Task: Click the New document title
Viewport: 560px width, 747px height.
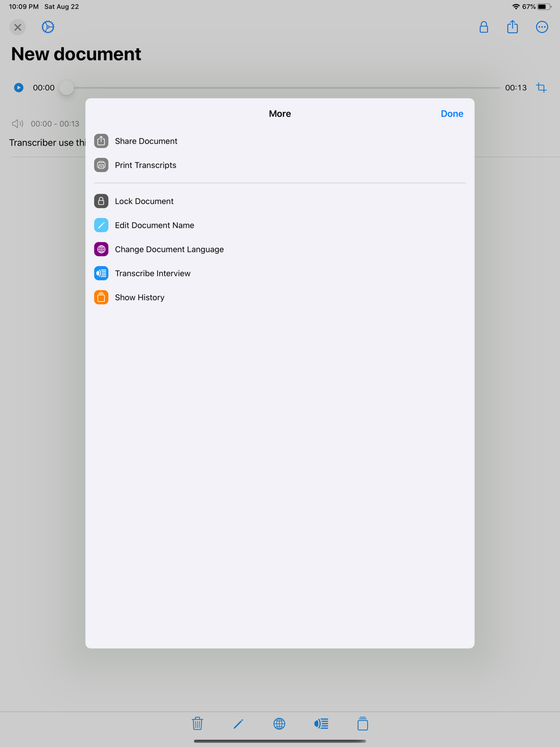Action: (76, 54)
